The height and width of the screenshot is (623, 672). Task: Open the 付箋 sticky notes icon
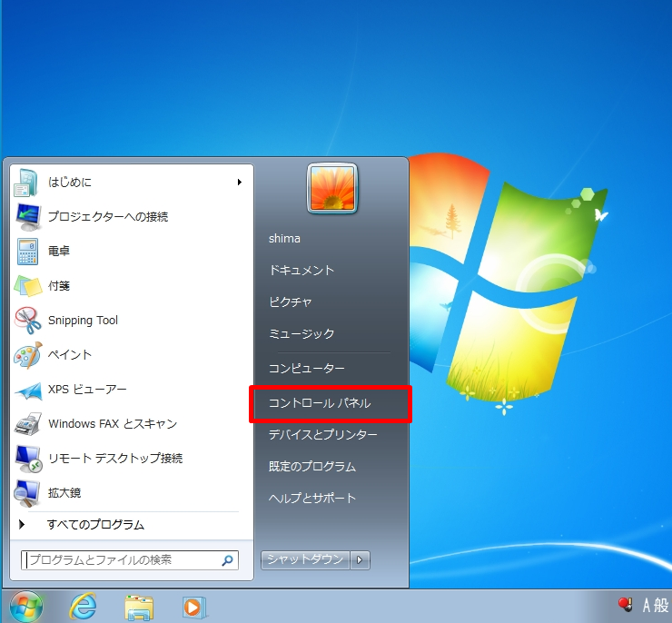tap(28, 286)
